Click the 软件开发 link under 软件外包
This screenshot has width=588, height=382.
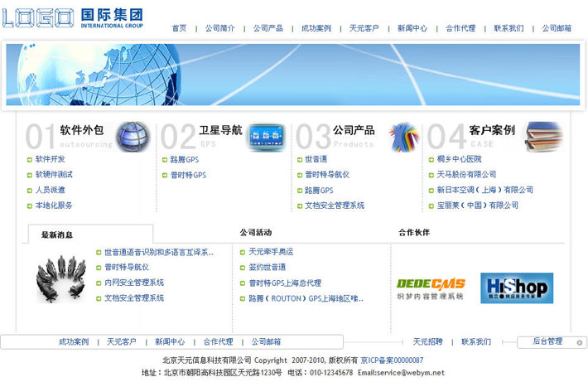[x=49, y=159]
